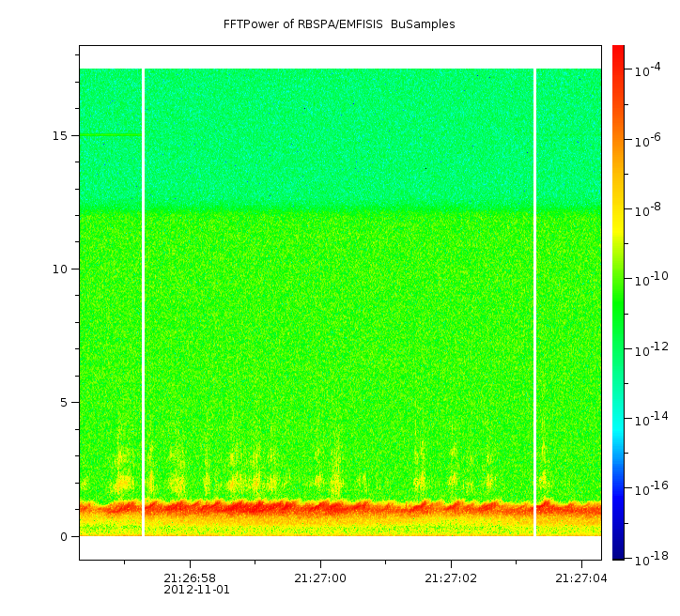Click the colorbar label 10^-16
Viewport: 680px width, 616px height.
pos(652,489)
